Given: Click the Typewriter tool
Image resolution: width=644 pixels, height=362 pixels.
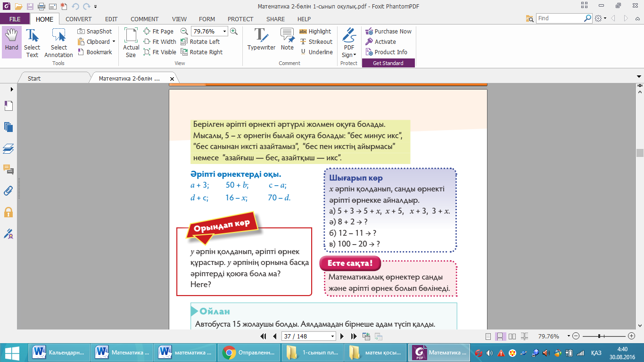Looking at the screenshot, I should point(261,40).
